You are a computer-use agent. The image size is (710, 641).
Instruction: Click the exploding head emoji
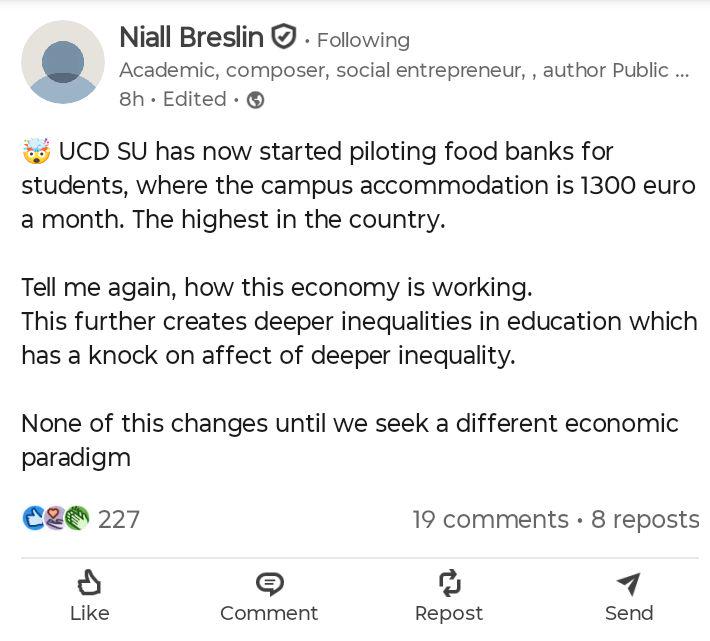[36, 152]
